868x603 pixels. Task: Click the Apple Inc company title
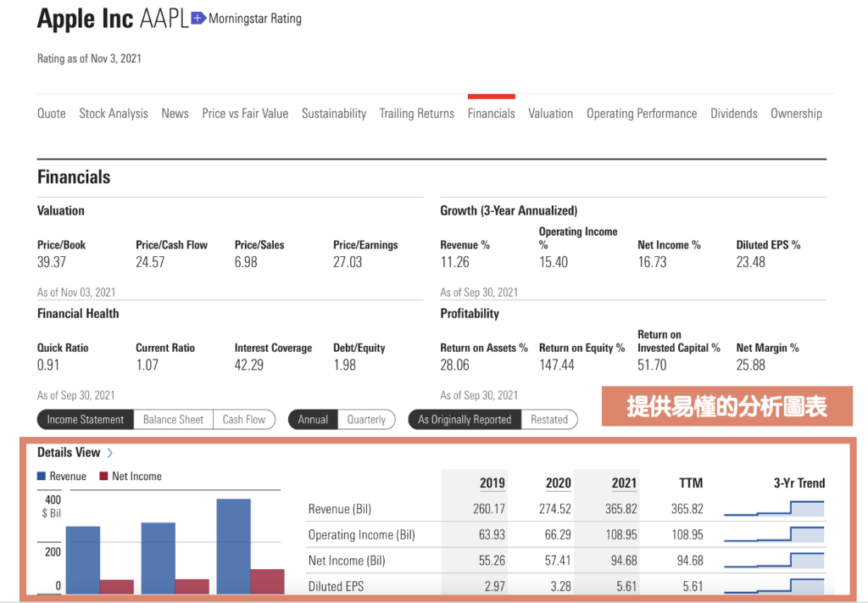pos(86,19)
